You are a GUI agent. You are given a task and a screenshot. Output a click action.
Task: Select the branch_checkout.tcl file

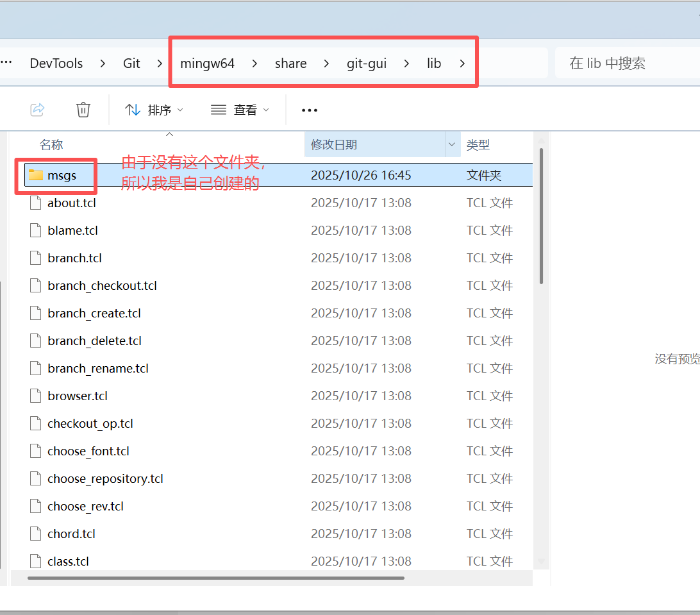coord(278,285)
